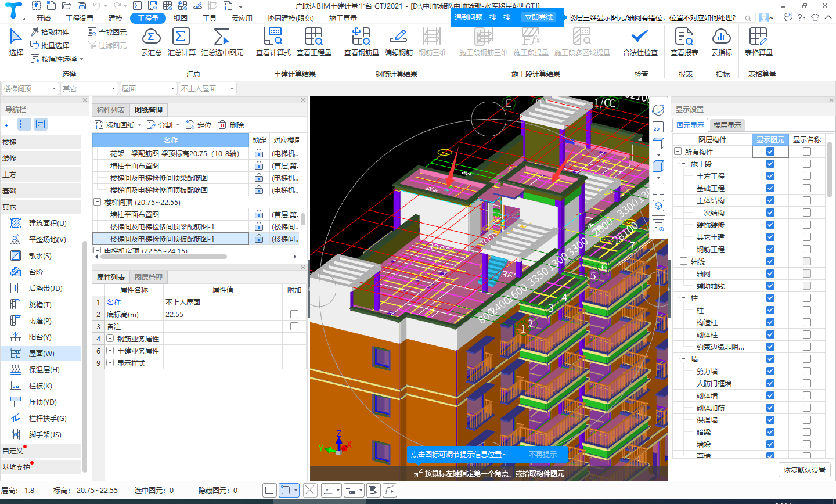Open 查看工程量 view quantities tool
Screen dimensions: 836x504
pos(313,42)
